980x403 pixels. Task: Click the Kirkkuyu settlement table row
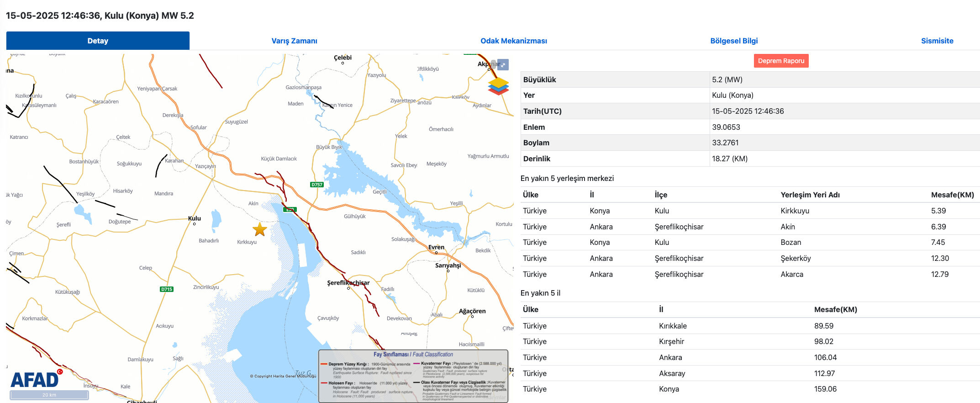click(749, 211)
